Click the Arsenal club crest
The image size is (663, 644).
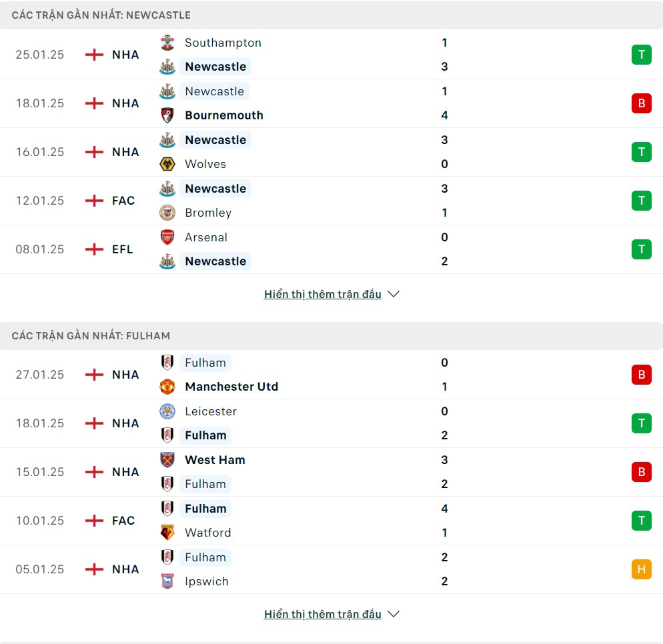click(167, 237)
